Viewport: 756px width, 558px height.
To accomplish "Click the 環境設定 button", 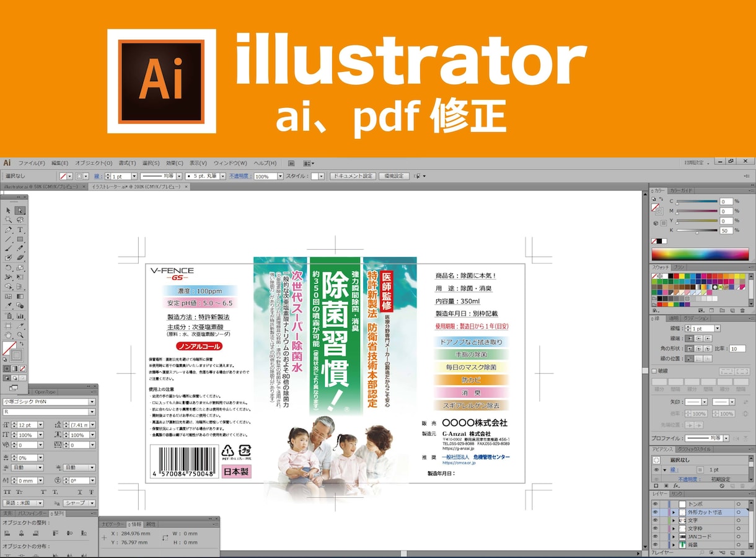I will 394,176.
